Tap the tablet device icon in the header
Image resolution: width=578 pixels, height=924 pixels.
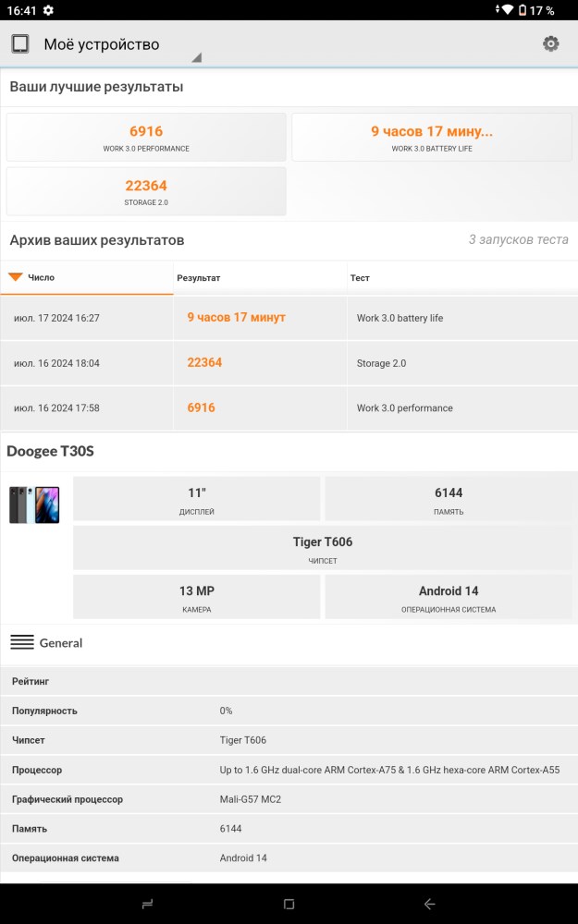20,44
